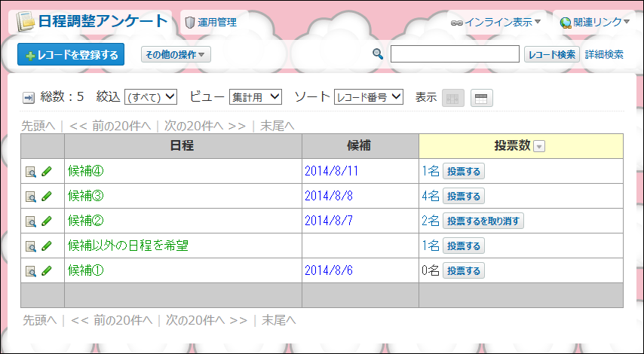Click top 次の20件へ >> pager link
The width and height of the screenshot is (644, 354).
(x=205, y=126)
